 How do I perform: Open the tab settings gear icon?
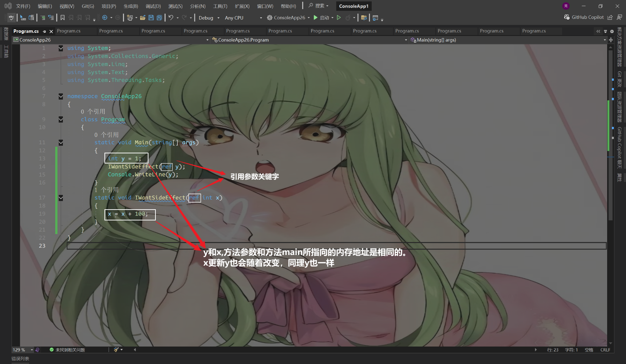pos(612,31)
